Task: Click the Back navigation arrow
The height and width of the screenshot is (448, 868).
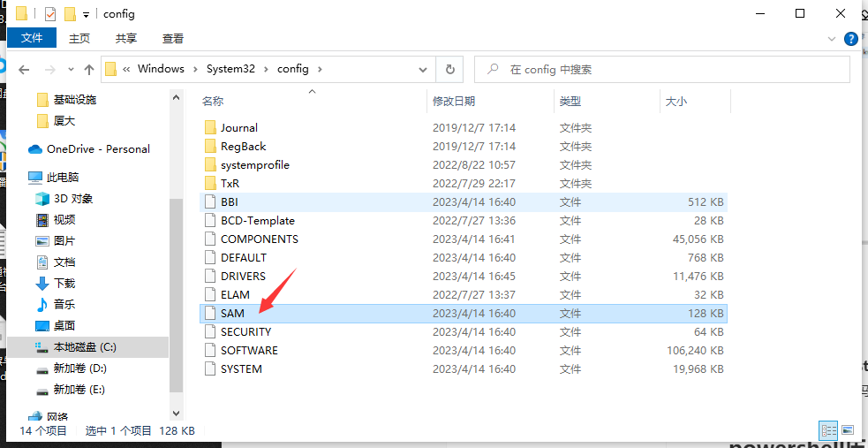Action: [23, 69]
